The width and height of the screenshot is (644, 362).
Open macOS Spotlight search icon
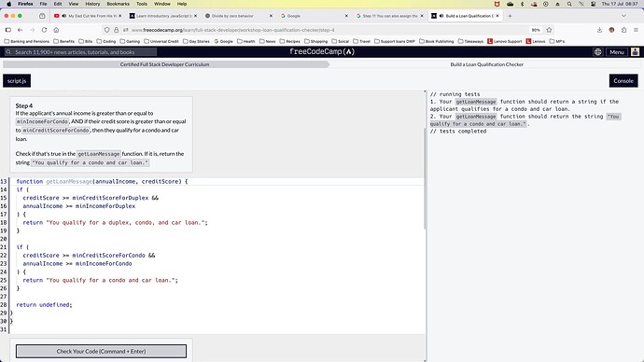(x=569, y=4)
